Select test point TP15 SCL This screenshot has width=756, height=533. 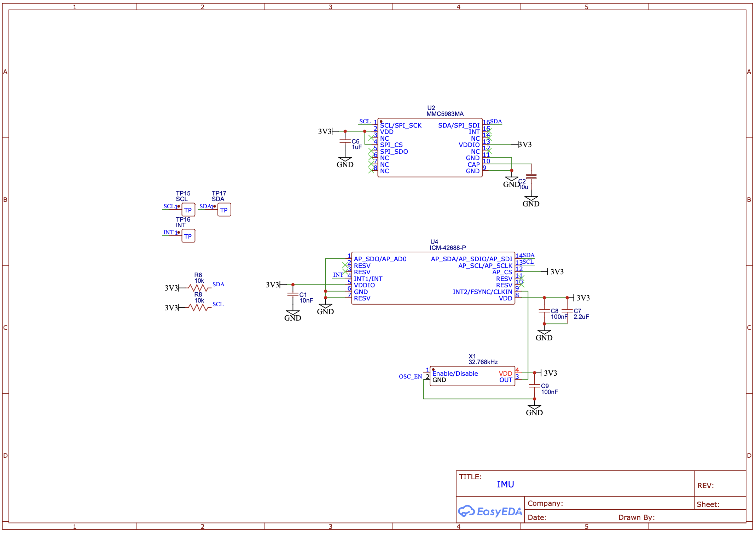pos(188,209)
